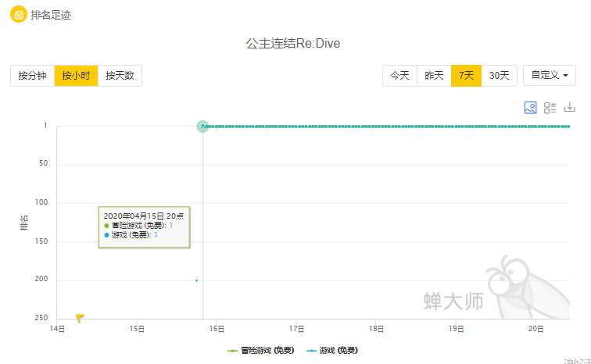Select the 按小时 granularity tab
Image resolution: width=591 pixels, height=364 pixels.
76,76
